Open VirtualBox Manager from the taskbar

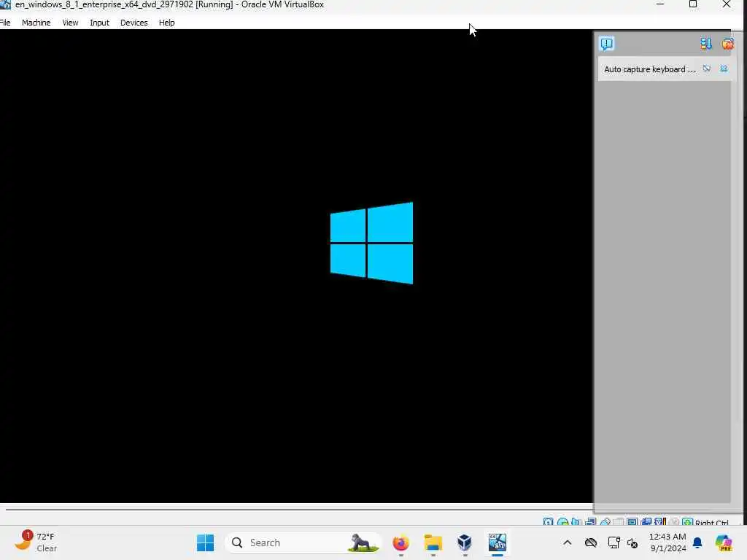coord(465,542)
